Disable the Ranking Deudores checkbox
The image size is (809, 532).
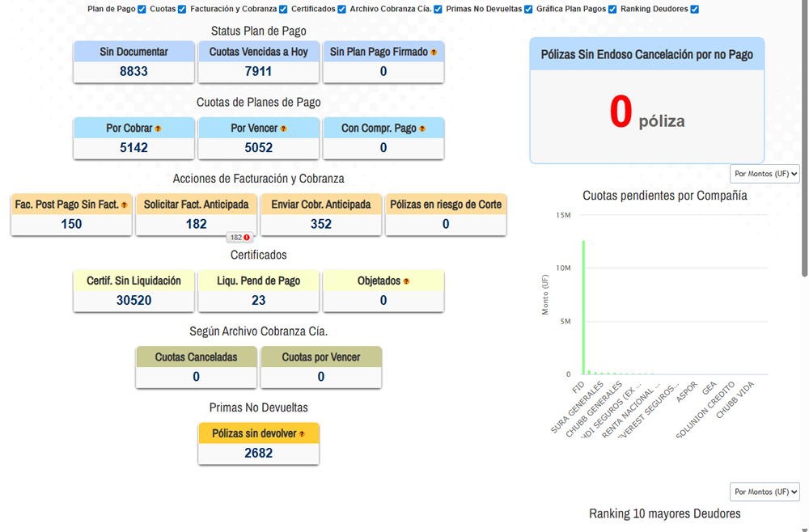point(695,10)
